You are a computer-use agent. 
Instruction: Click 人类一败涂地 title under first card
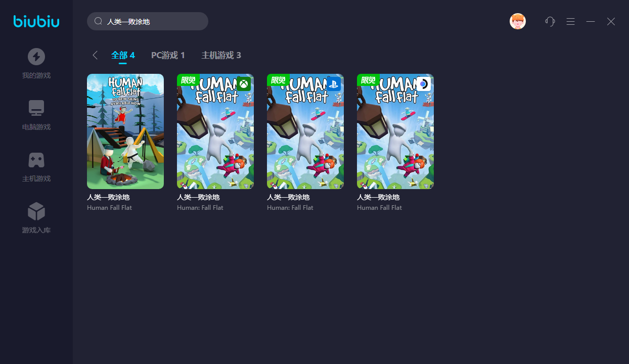[x=108, y=198]
